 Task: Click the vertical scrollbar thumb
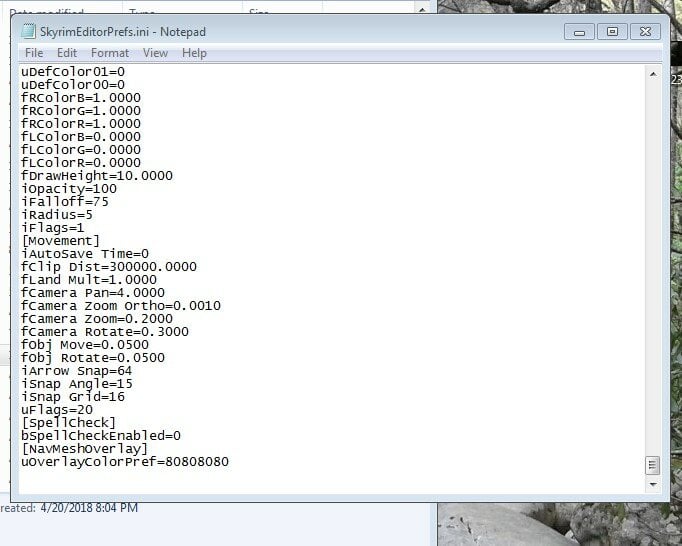tap(652, 465)
